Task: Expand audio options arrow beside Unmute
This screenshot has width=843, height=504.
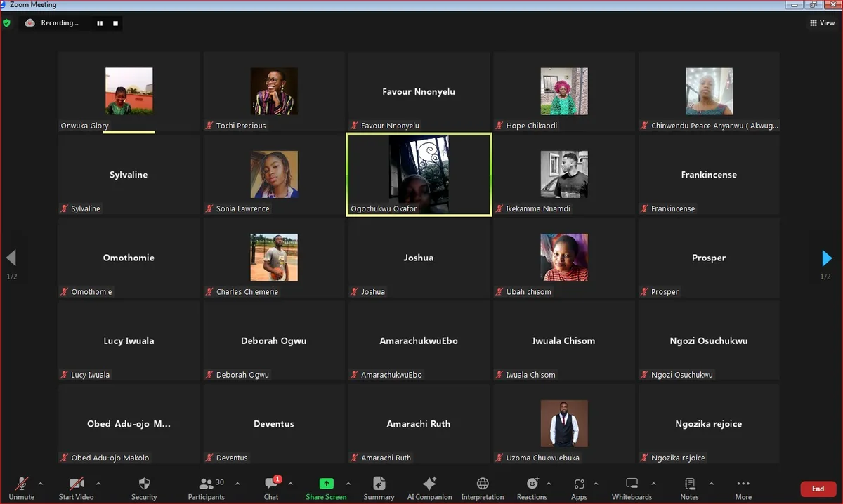Action: [x=40, y=483]
